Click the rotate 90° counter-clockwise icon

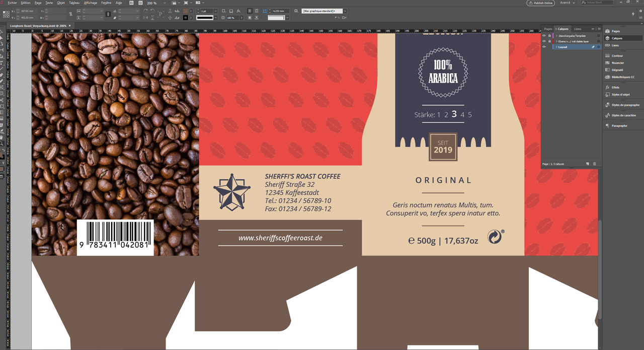coord(152,11)
